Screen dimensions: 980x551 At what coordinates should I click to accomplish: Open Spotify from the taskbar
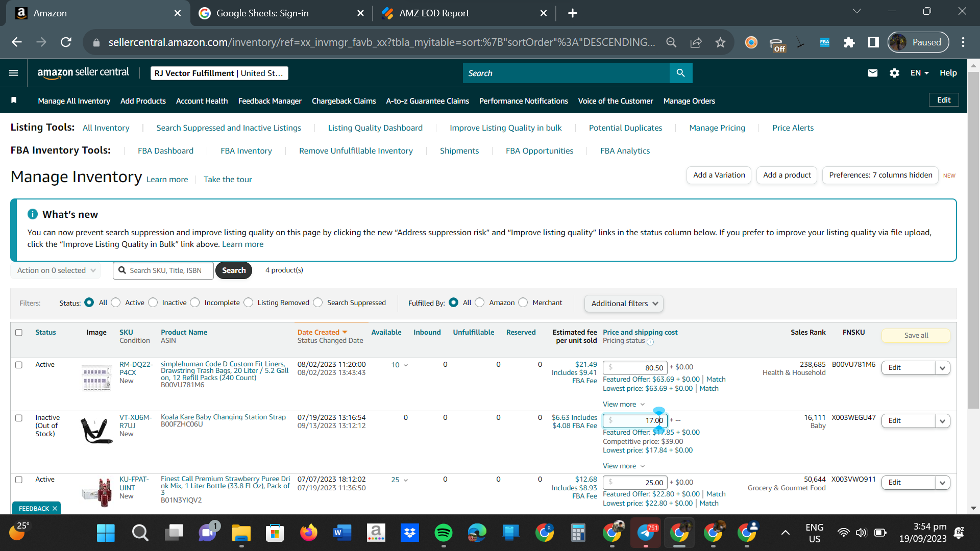[443, 533]
